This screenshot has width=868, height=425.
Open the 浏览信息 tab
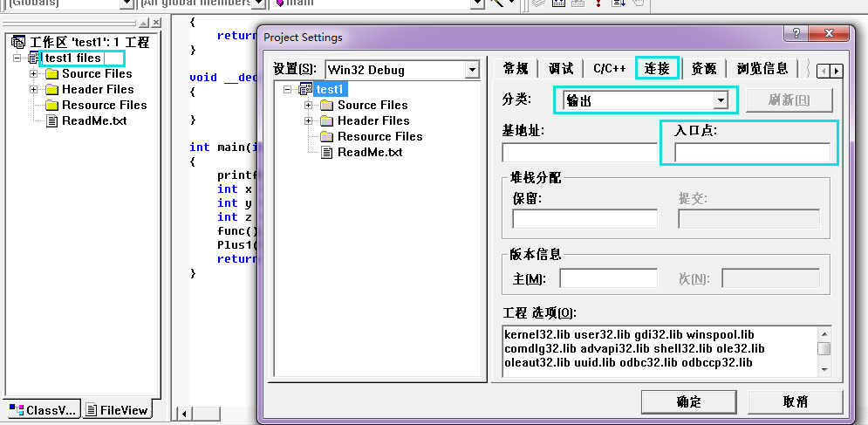tap(762, 69)
